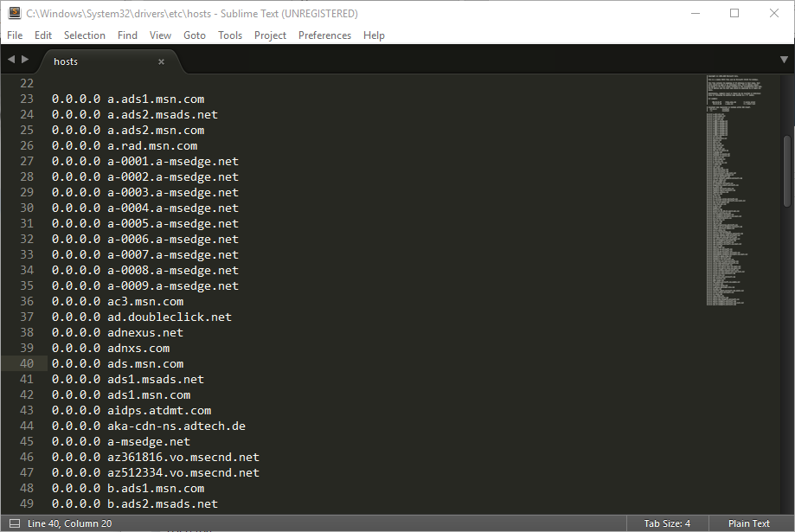
Task: Click line number 40 in gutter
Action: (26, 364)
